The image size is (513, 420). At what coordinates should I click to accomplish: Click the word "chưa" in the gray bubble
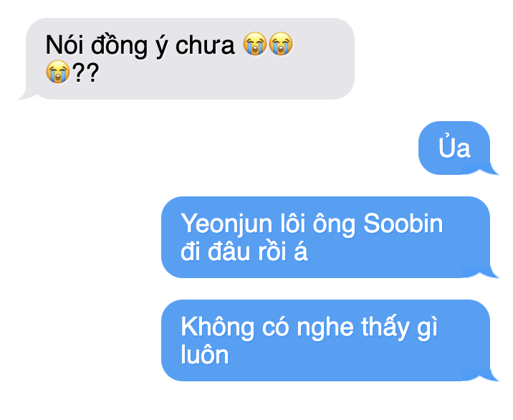(x=205, y=45)
